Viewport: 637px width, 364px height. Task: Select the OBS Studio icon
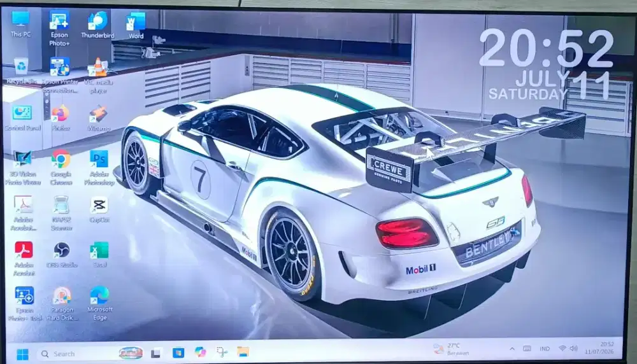coord(62,255)
